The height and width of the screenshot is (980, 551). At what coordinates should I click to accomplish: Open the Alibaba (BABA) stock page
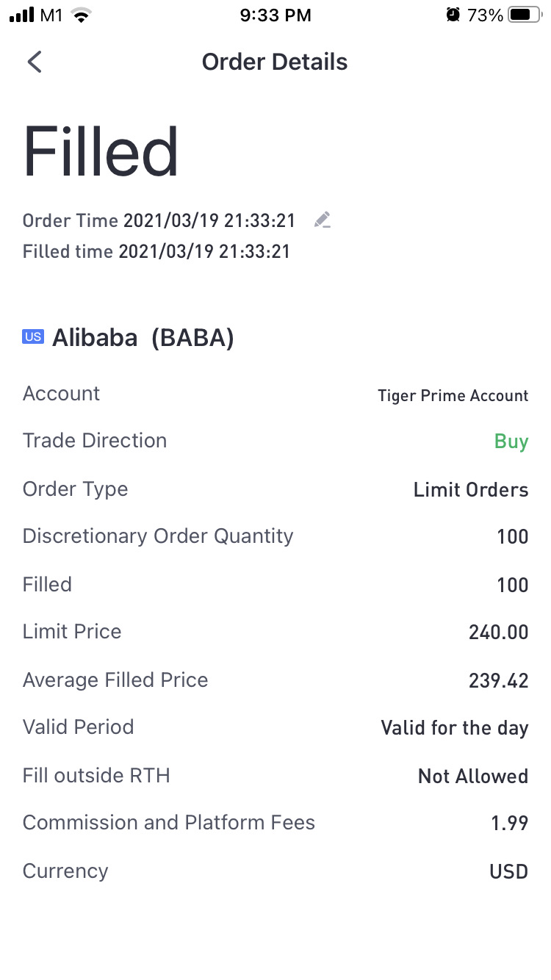pyautogui.click(x=143, y=338)
